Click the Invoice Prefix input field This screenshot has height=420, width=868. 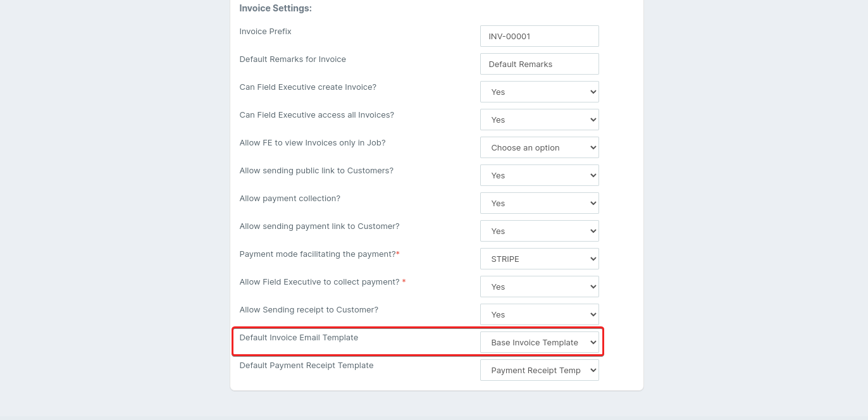coord(539,36)
